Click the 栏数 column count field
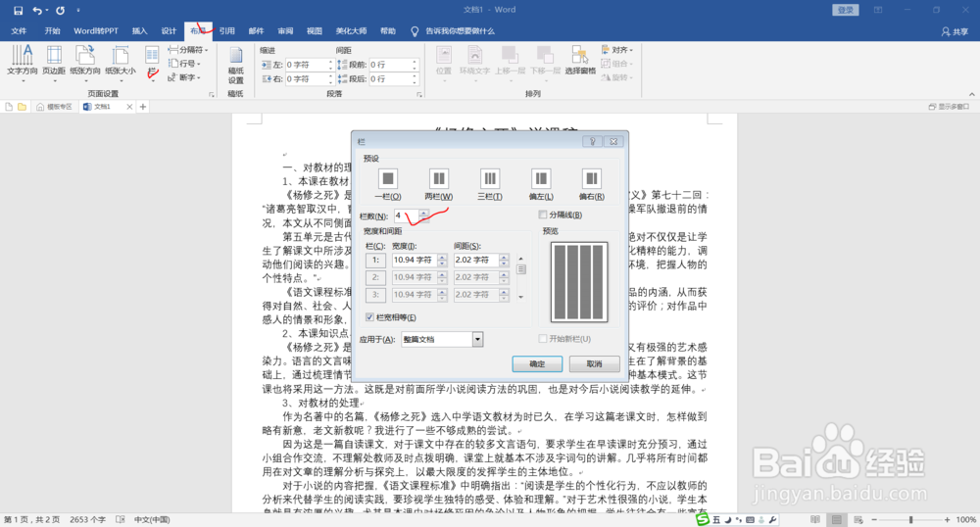 pyautogui.click(x=407, y=216)
